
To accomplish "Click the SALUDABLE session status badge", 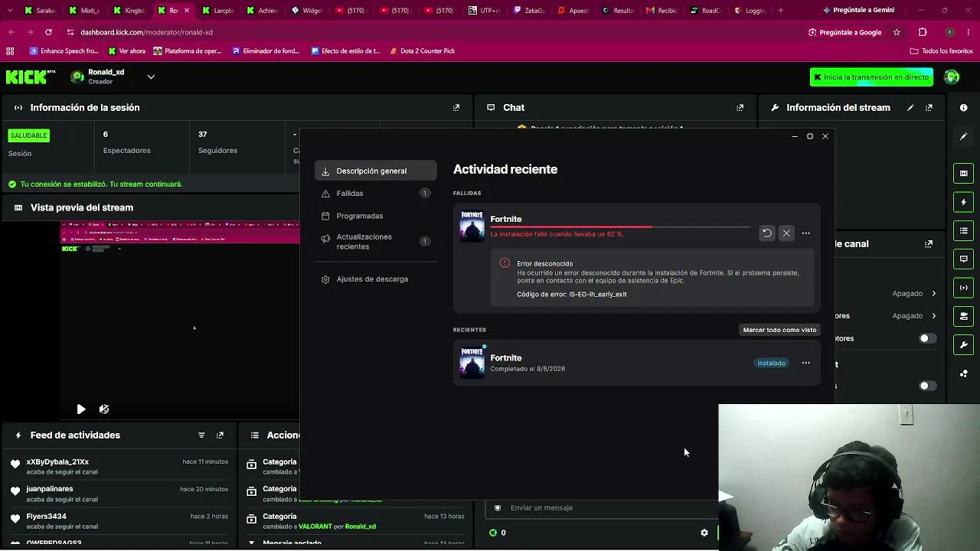I will pos(28,135).
